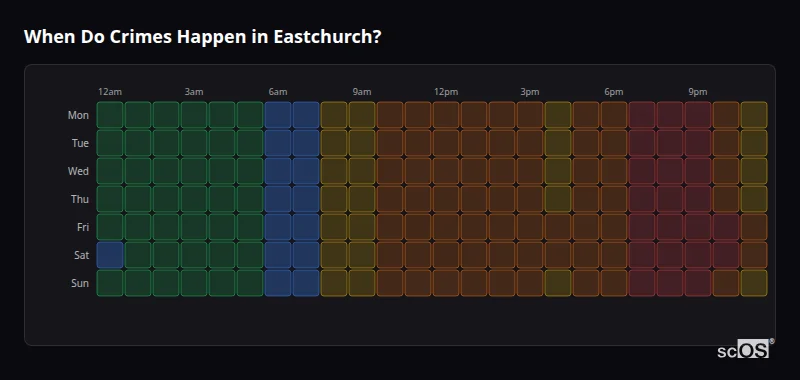Select the Tuesday 9pm red cell

pyautogui.click(x=698, y=143)
